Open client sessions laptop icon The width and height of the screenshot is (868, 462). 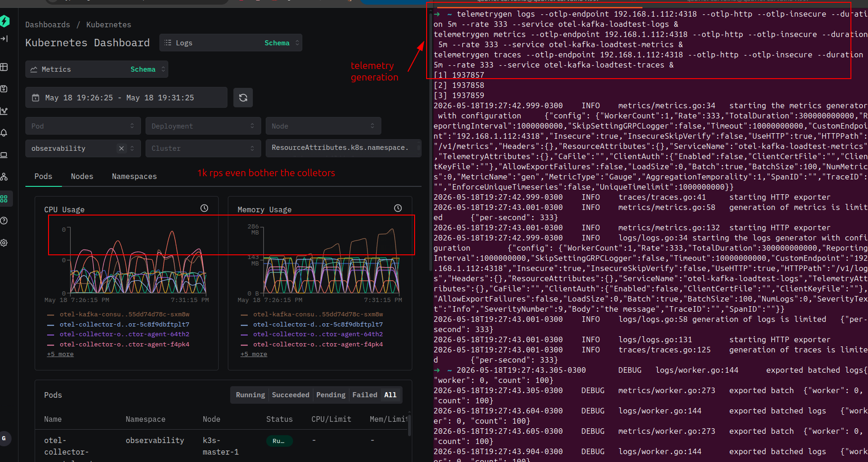coord(4,155)
